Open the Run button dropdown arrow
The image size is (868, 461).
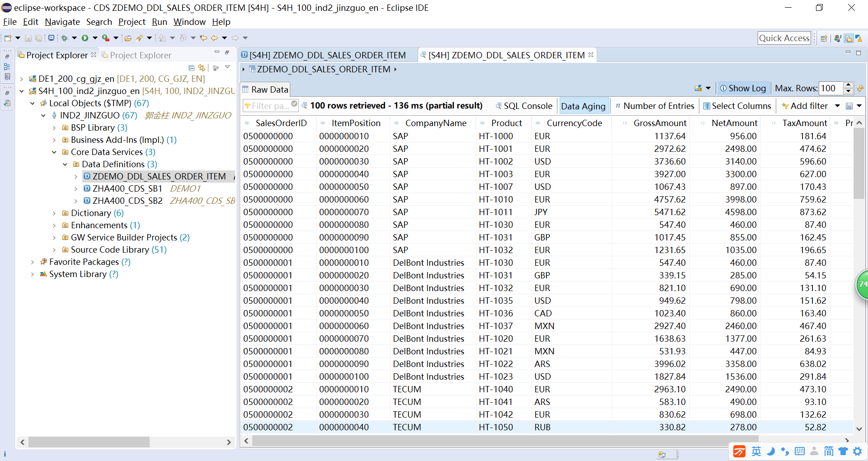(x=95, y=38)
